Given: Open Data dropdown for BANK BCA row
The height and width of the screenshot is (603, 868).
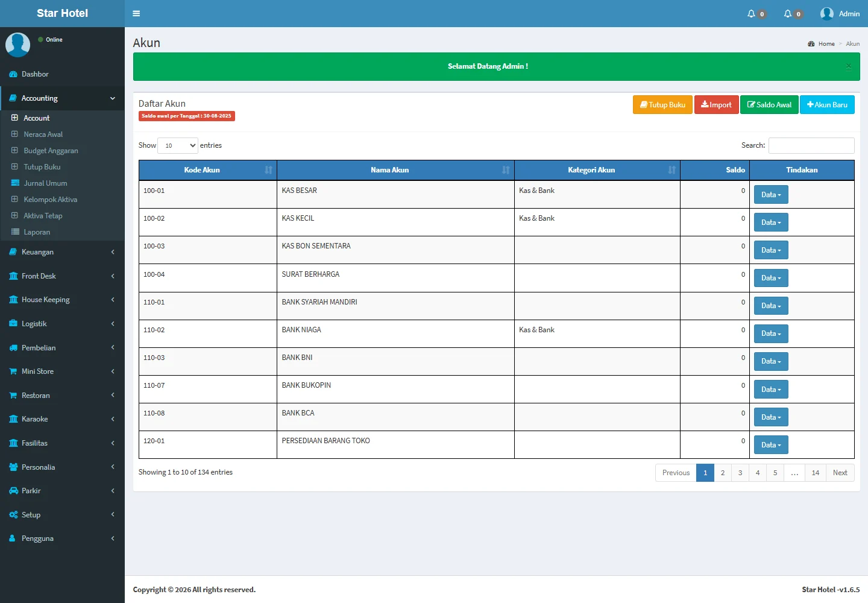Looking at the screenshot, I should 771,417.
